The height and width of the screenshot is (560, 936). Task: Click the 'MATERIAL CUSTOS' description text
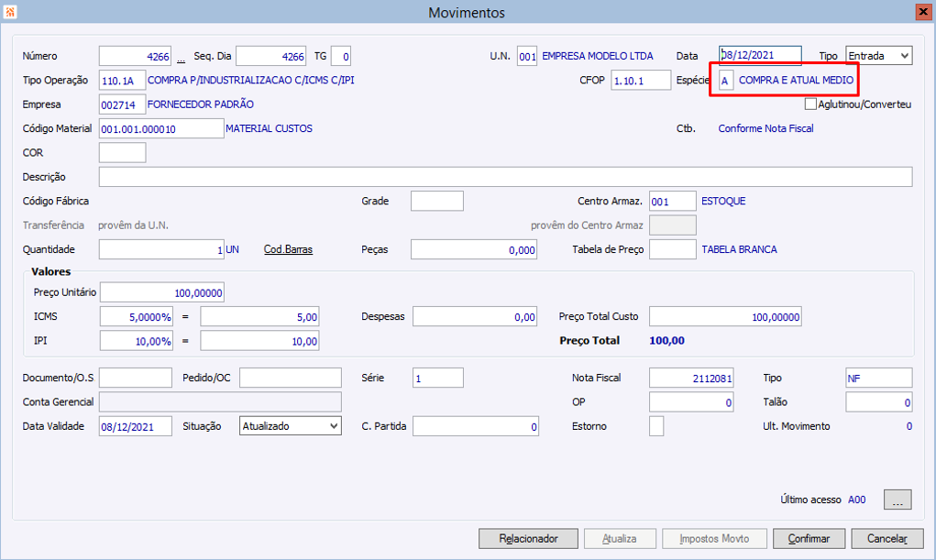click(x=269, y=128)
